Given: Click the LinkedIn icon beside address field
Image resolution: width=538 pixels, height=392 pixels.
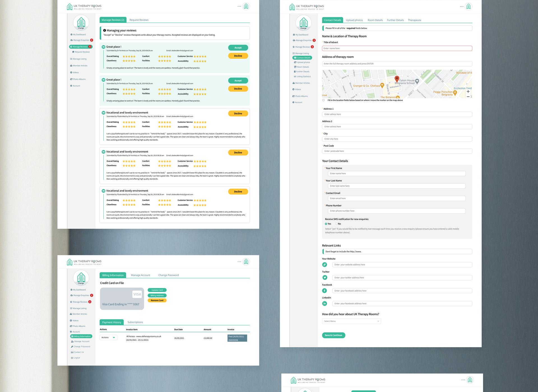Looking at the screenshot, I should (324, 304).
